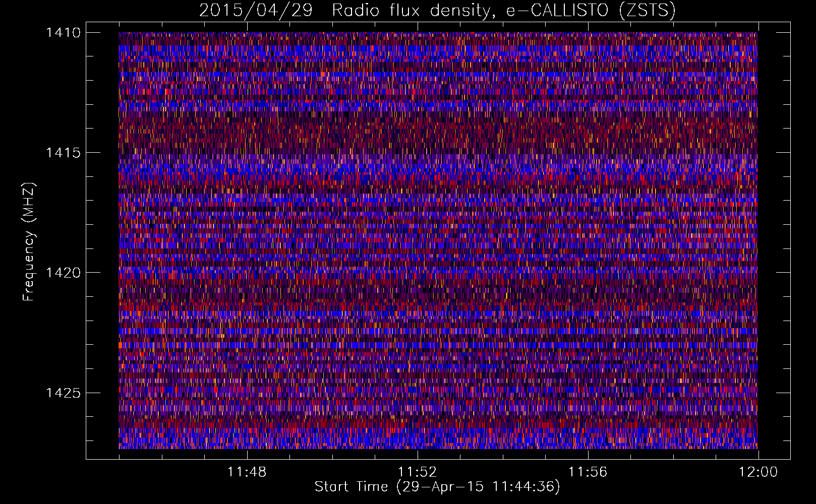This screenshot has width=816, height=504.
Task: Select the 1420 frequency axis label
Action: click(x=63, y=273)
